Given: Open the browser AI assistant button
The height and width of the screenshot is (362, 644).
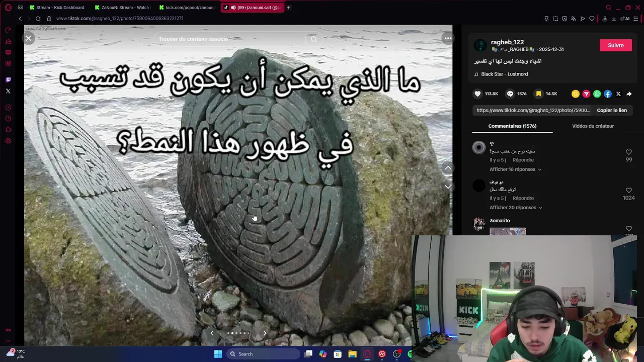Looking at the screenshot, I should click(626, 19).
